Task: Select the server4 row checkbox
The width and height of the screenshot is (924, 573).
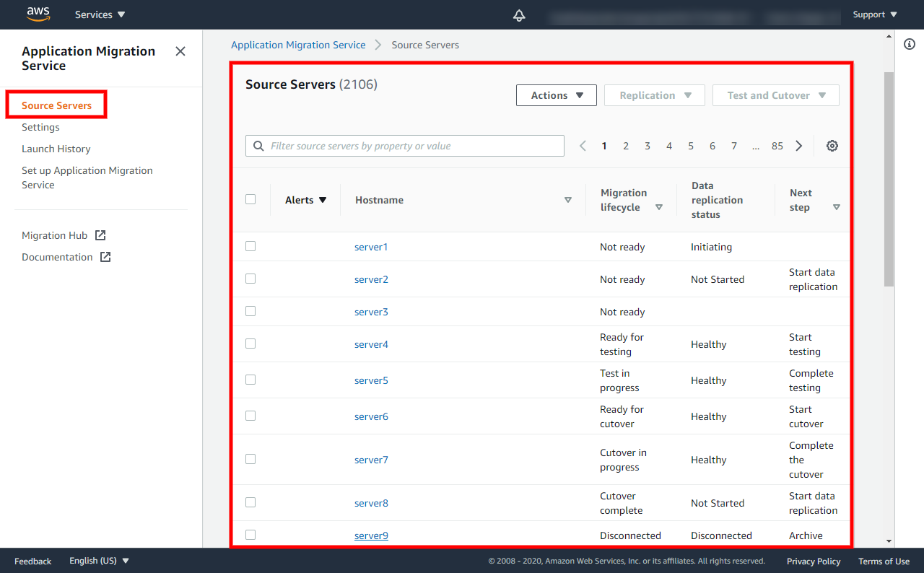Action: pyautogui.click(x=250, y=344)
